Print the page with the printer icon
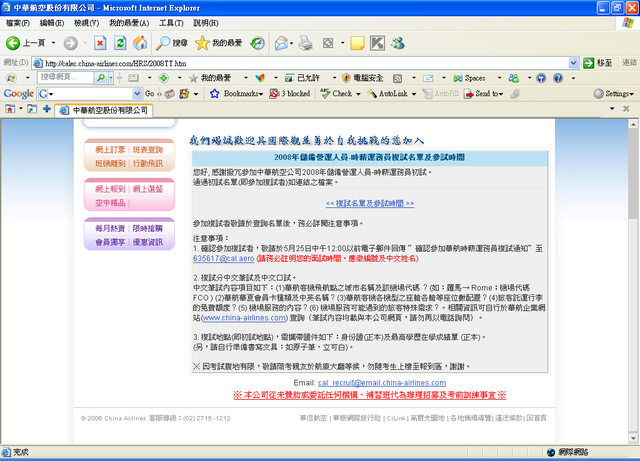This screenshot has height=461, width=640. (x=305, y=43)
